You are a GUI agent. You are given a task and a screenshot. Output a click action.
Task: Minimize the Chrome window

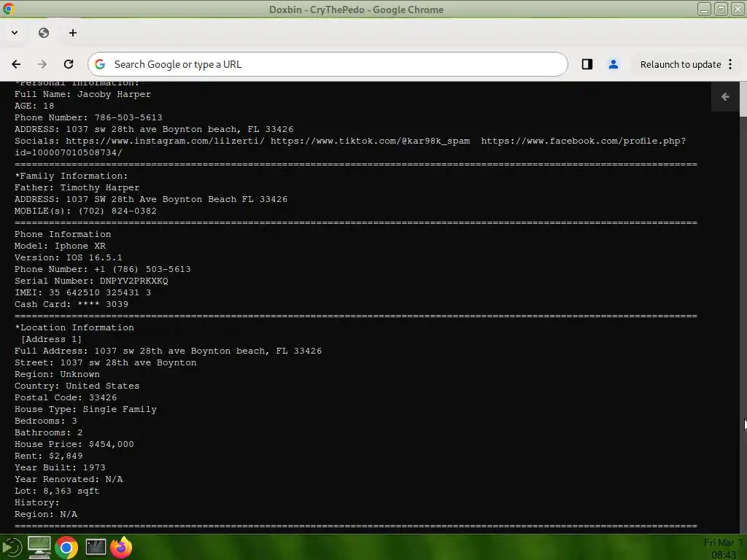[x=705, y=9]
